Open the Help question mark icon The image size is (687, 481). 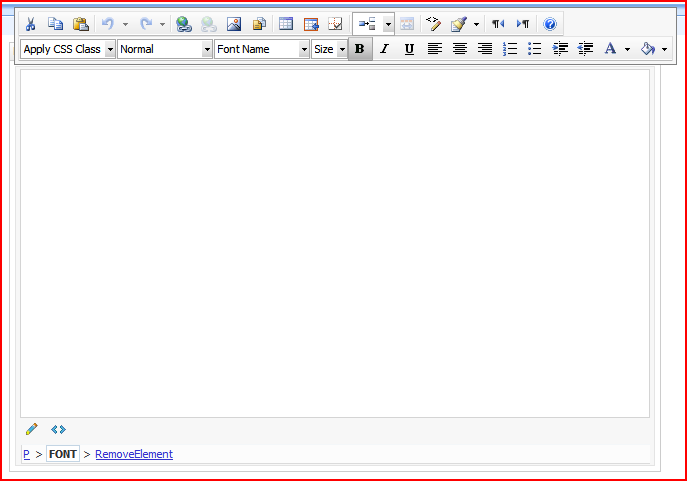550,24
